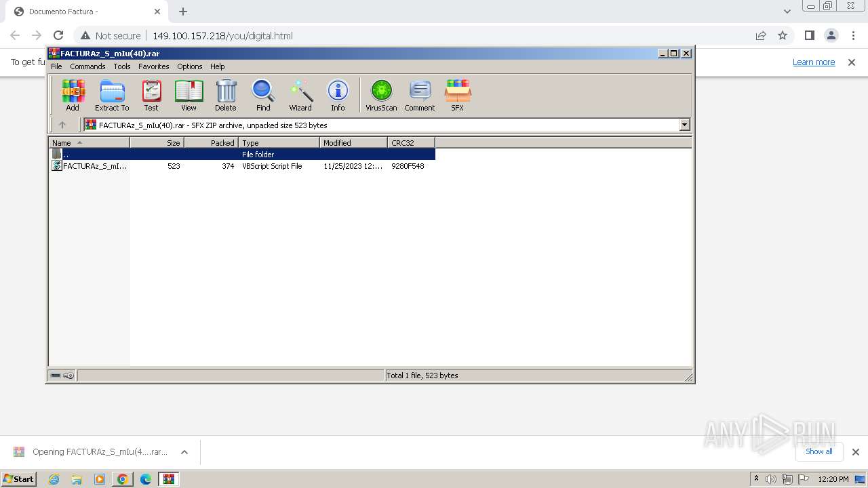This screenshot has height=488, width=868.
Task: Reload the browser page
Action: (58, 35)
